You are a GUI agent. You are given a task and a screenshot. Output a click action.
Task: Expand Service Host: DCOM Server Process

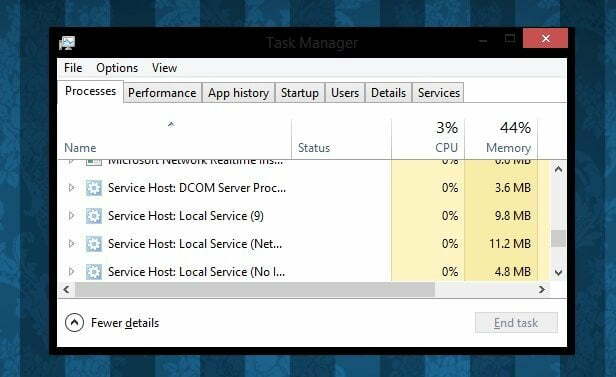pyautogui.click(x=71, y=188)
